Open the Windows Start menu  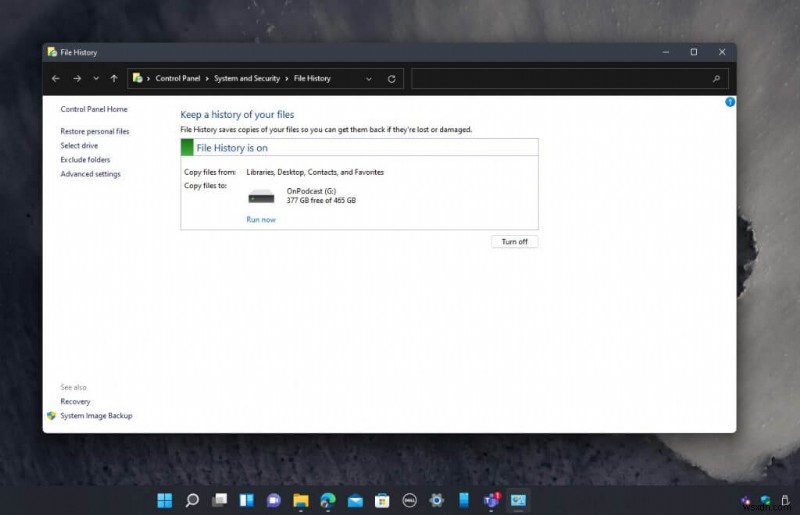[164, 501]
